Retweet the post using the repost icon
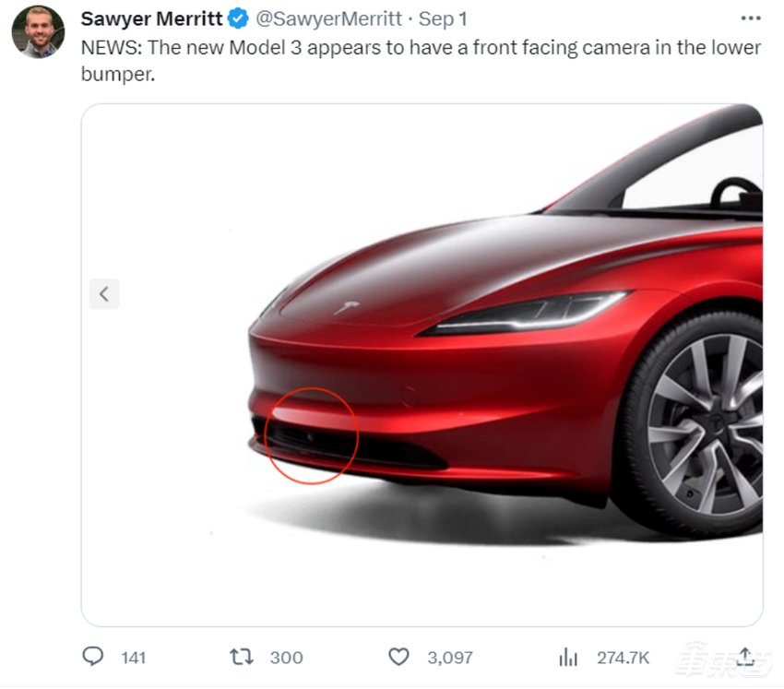This screenshot has width=784, height=689. (240, 657)
